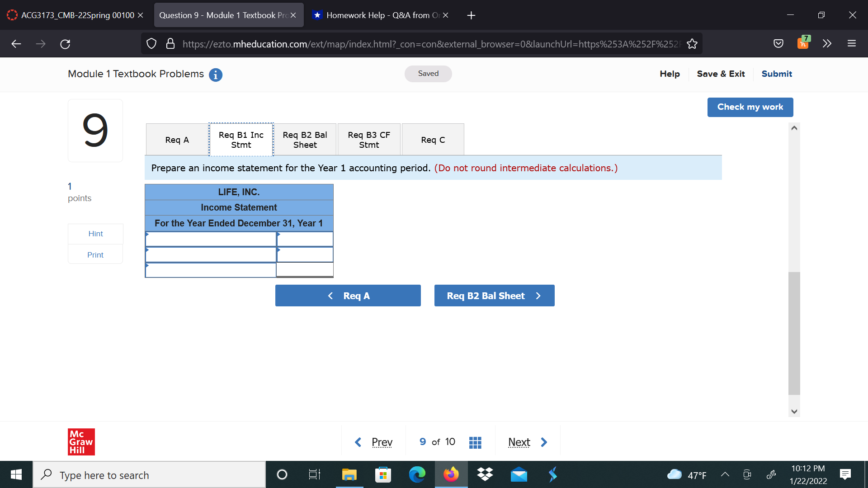
Task: Click the bookmark star in the address bar
Action: (692, 43)
